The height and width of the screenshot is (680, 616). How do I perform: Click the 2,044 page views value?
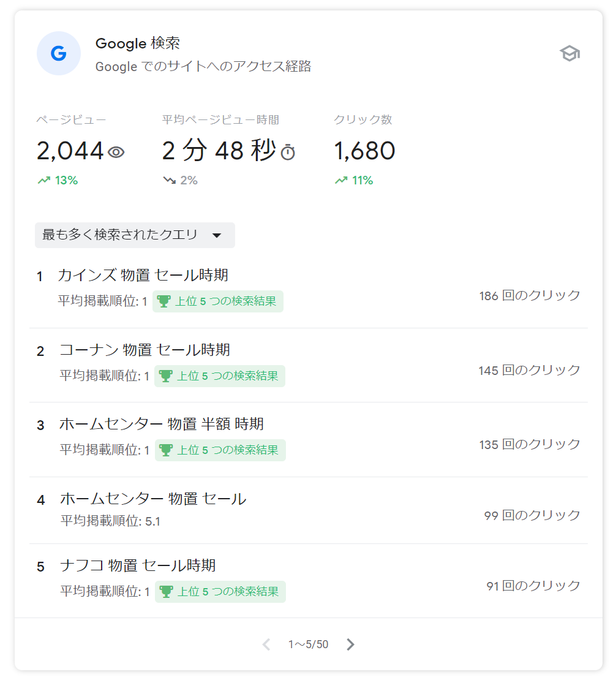click(x=70, y=151)
